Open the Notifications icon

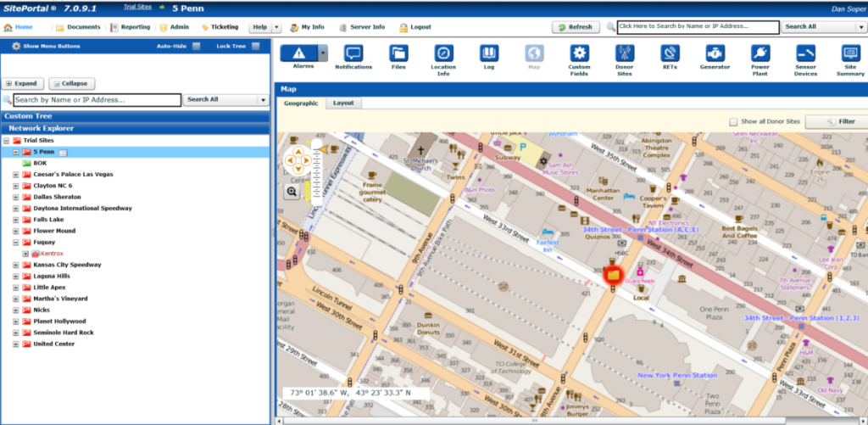pyautogui.click(x=353, y=53)
